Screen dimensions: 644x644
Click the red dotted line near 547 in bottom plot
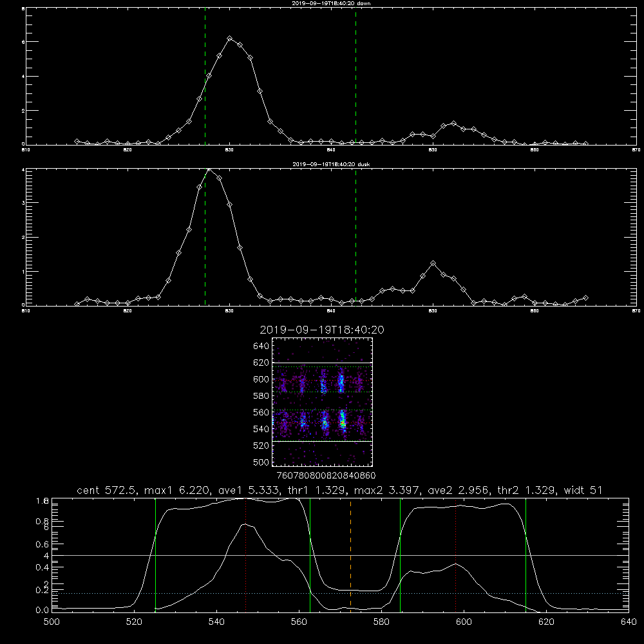pos(245,554)
